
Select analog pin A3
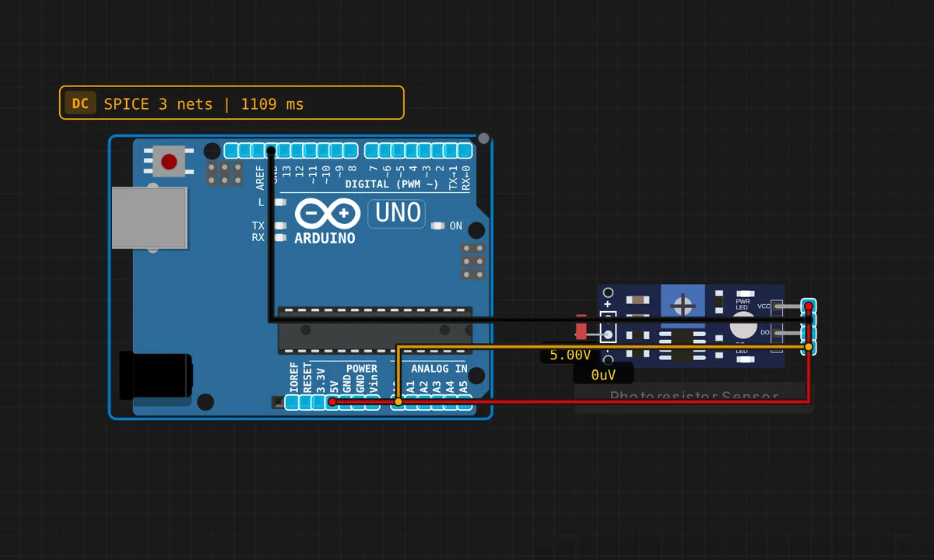437,402
